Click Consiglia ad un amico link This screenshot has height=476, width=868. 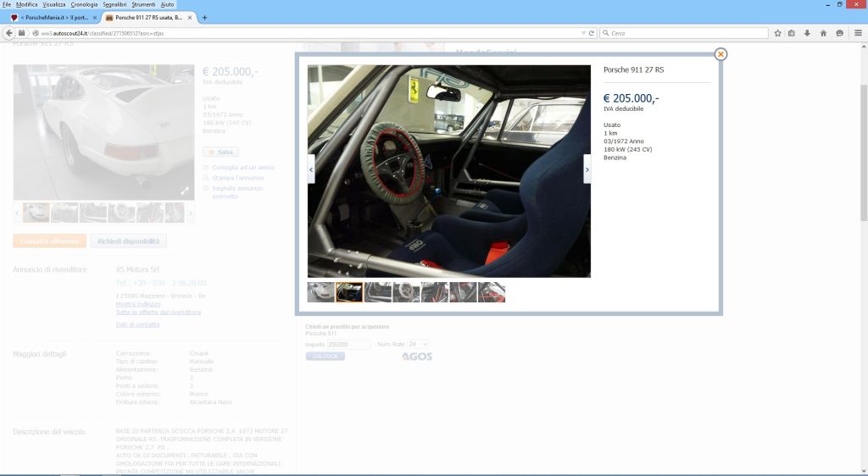click(x=243, y=168)
